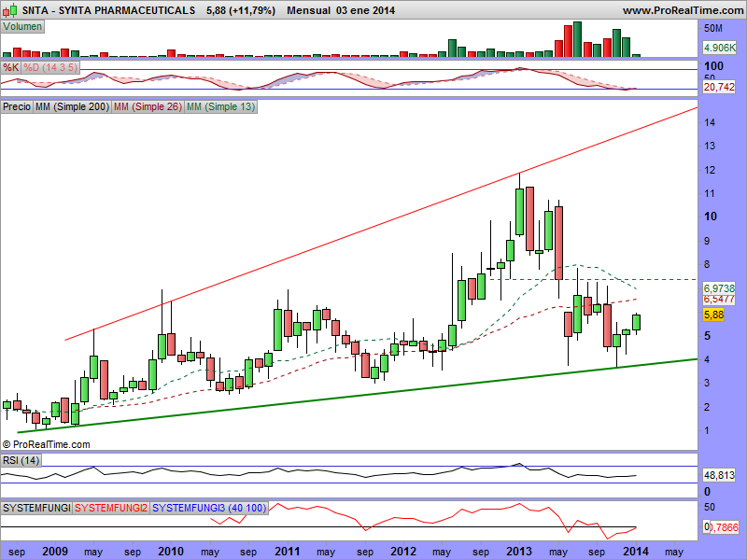Click the Mensual timeframe label

(x=308, y=10)
